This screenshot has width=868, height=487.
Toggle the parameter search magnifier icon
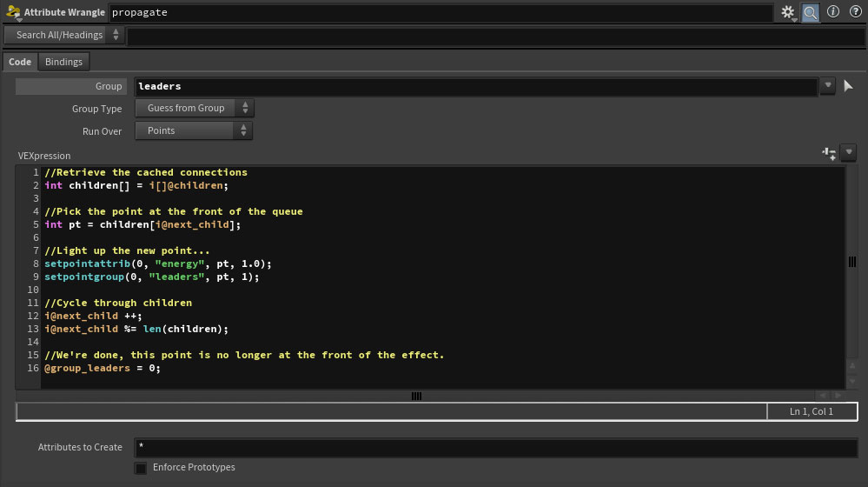coord(811,12)
